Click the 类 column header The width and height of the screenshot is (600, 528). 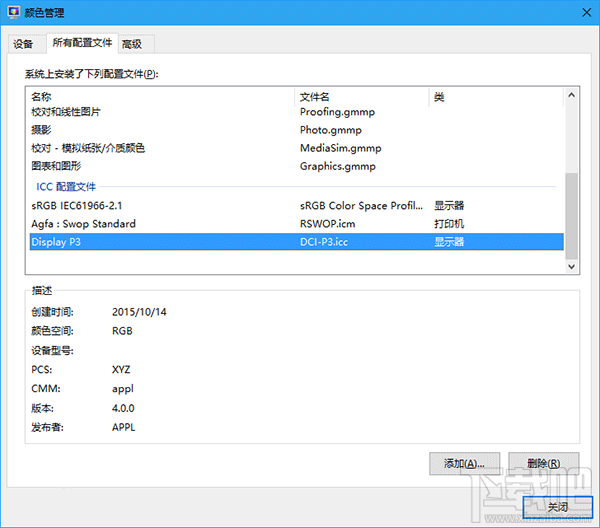[496, 97]
